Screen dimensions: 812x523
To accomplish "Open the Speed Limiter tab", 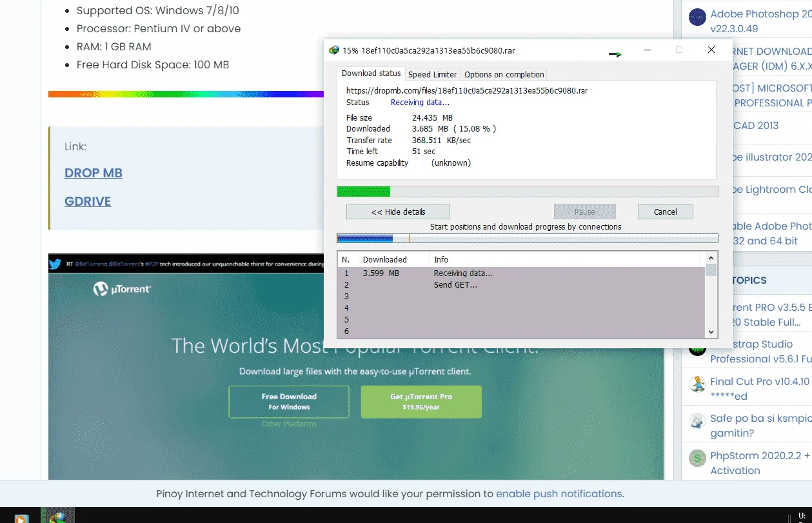I will point(433,74).
